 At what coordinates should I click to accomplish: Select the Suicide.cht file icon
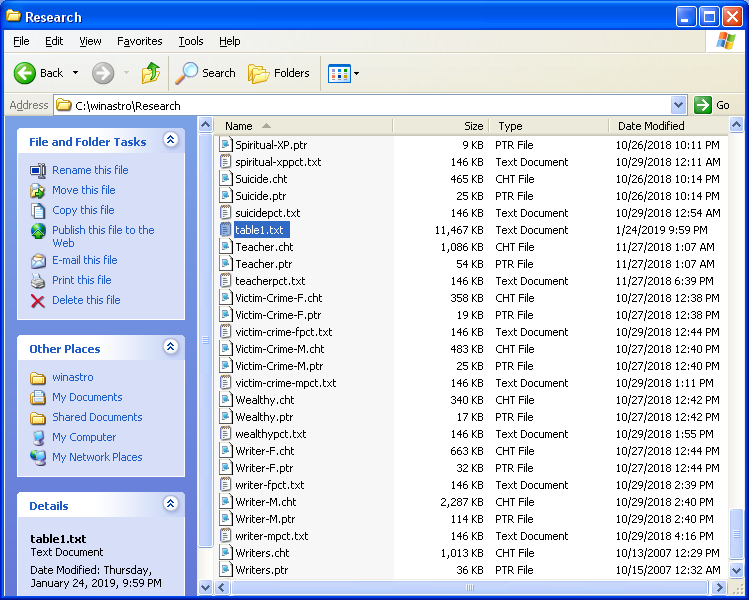click(225, 179)
